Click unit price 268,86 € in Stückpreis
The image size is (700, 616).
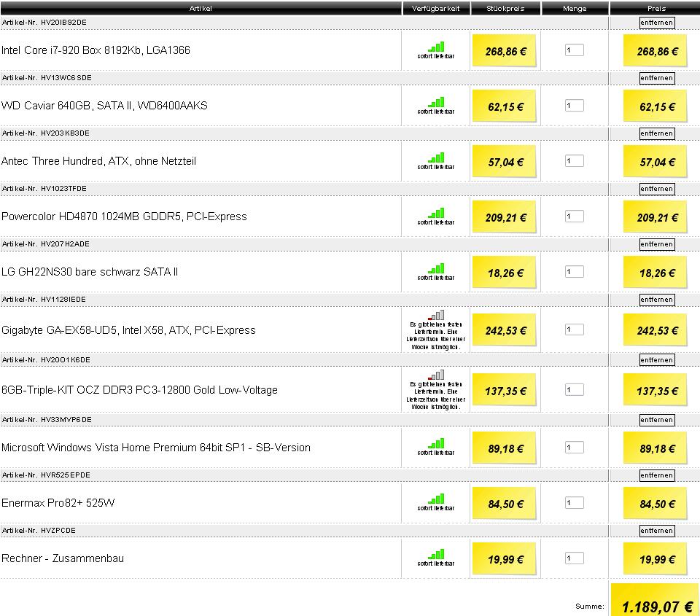[505, 51]
